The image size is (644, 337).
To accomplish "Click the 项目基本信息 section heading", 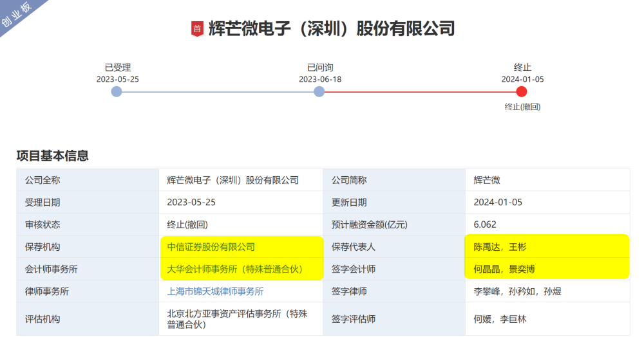I will (x=52, y=156).
